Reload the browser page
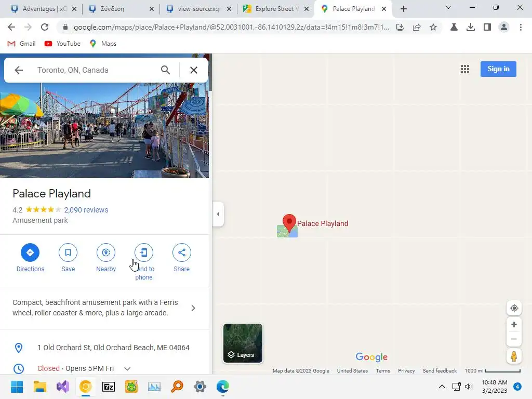 [45, 27]
